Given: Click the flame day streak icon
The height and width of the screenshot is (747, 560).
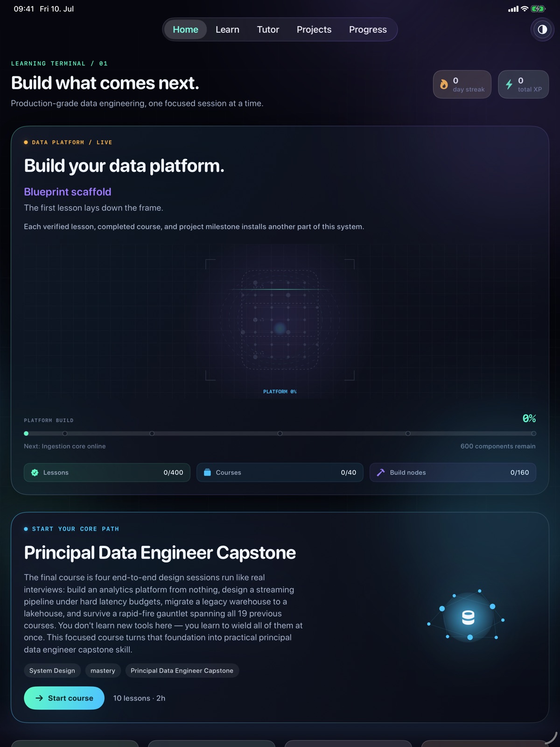Looking at the screenshot, I should (444, 85).
